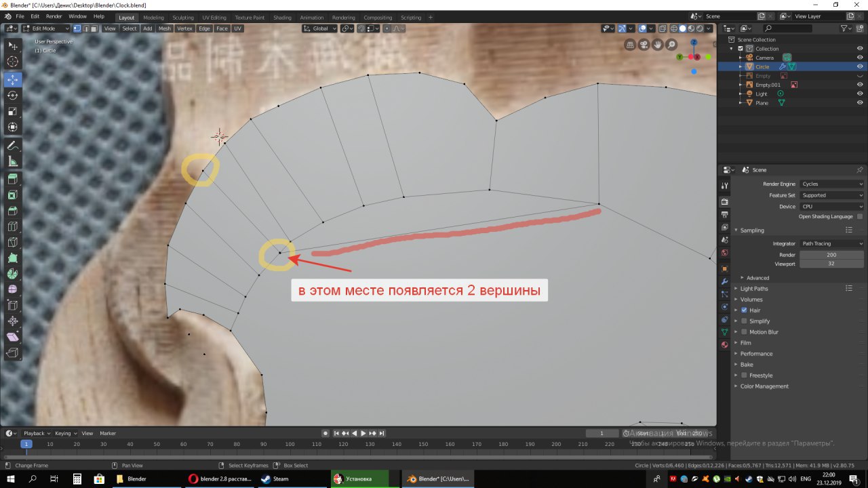Select the Measure tool

click(13, 162)
